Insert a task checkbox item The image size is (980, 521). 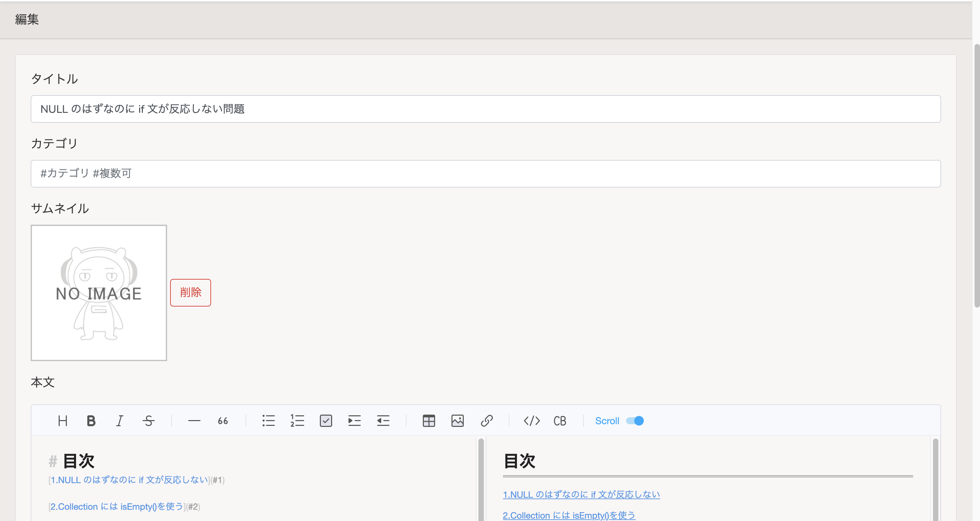click(x=326, y=421)
